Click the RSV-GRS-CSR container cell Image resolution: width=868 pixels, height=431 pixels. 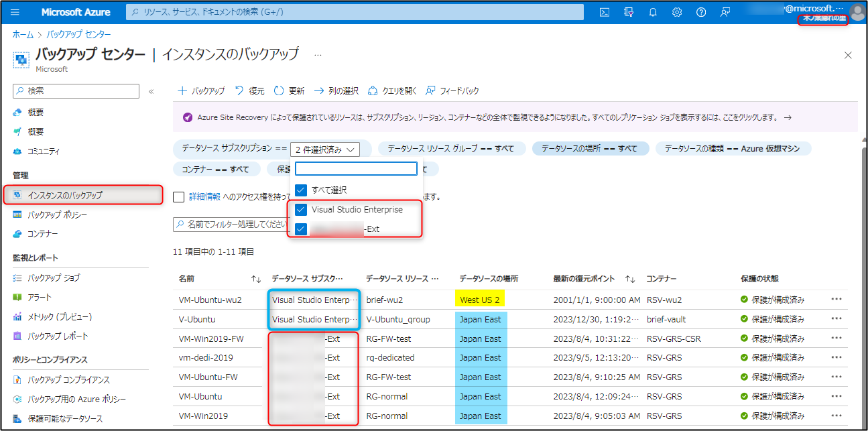(673, 338)
